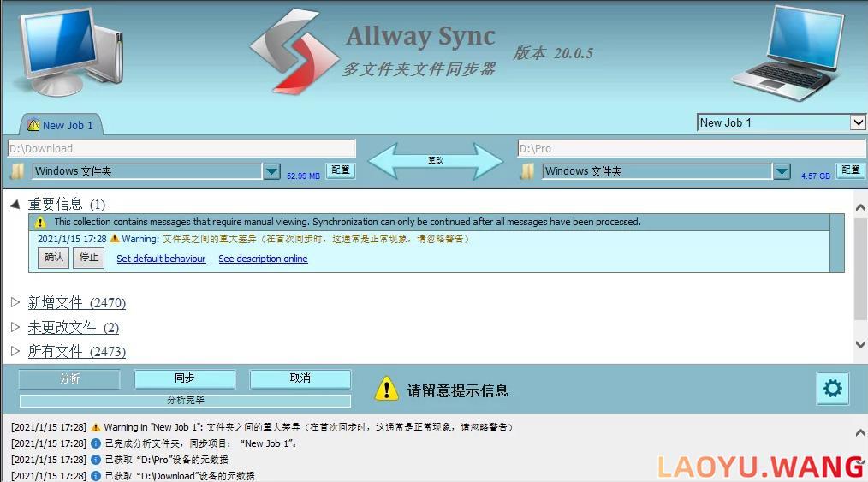Click the laptop image
This screenshot has width=868, height=482.
point(788,53)
